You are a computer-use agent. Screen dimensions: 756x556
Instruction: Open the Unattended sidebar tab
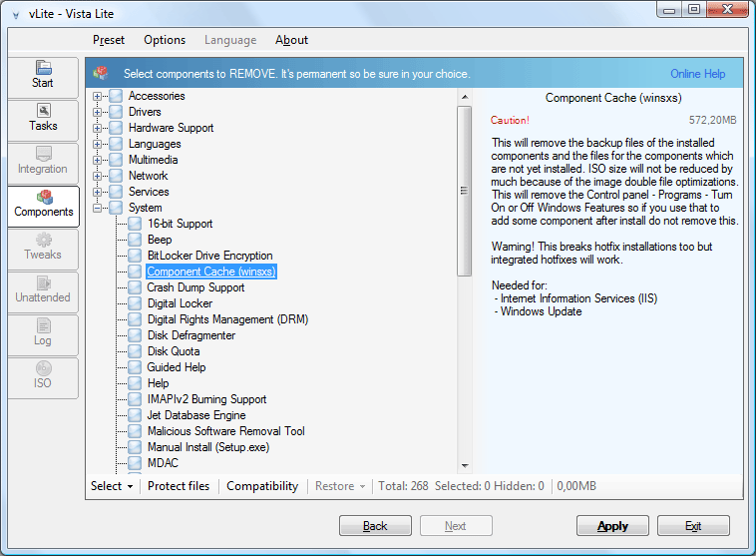[43, 291]
